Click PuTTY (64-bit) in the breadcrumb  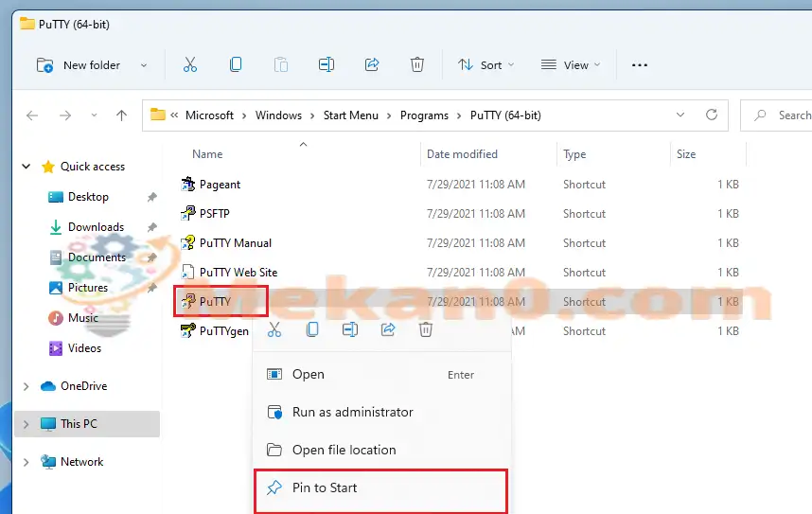[x=505, y=115]
